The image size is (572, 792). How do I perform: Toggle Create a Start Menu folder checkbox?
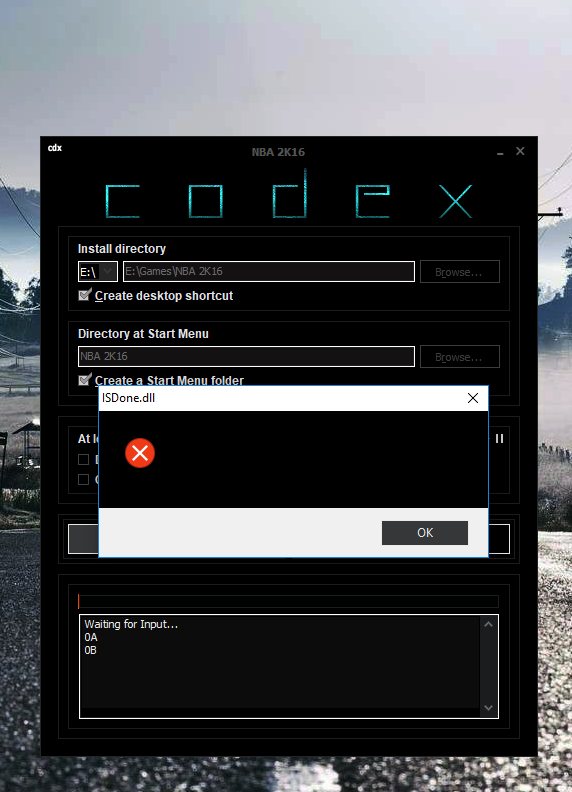tap(85, 379)
